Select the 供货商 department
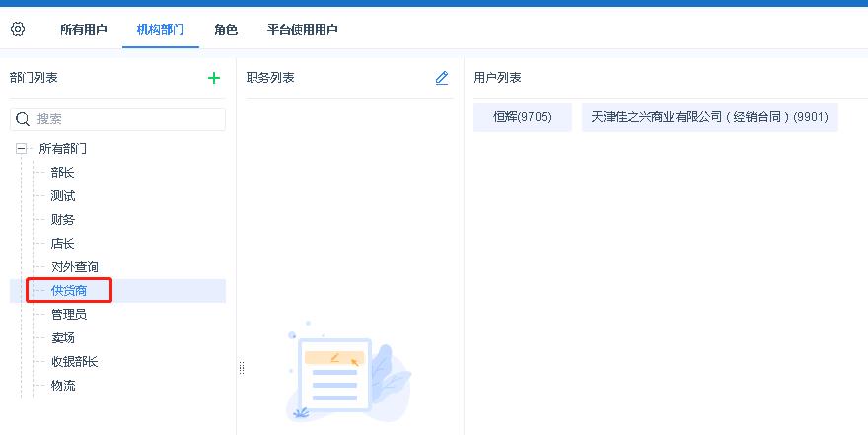Image resolution: width=868 pixels, height=435 pixels. coord(69,291)
